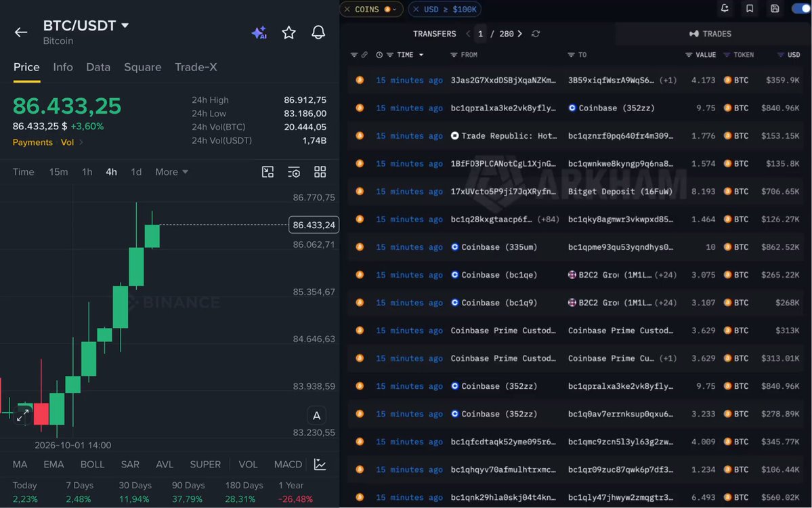812x508 pixels.
Task: Open the BTC/USDT pair dropdown
Action: click(x=125, y=25)
